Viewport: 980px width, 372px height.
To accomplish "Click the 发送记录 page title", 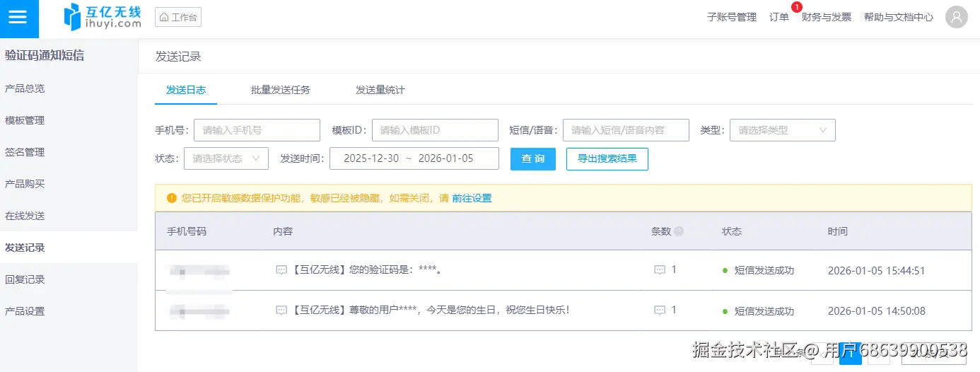I will pyautogui.click(x=178, y=57).
